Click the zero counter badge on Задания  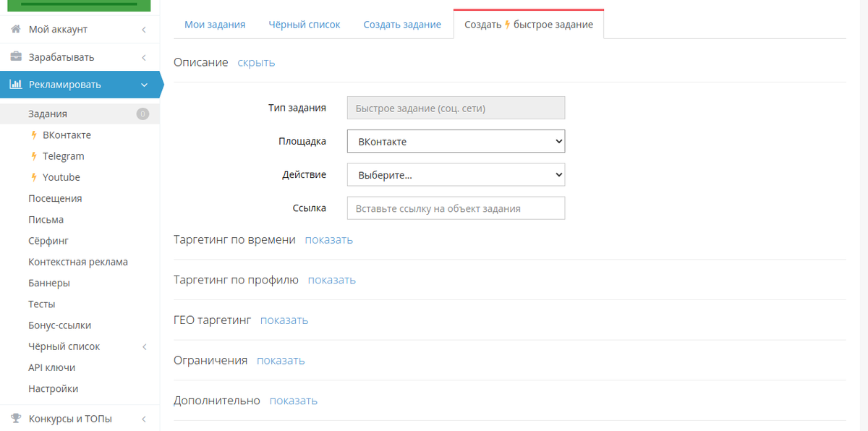[x=142, y=114]
